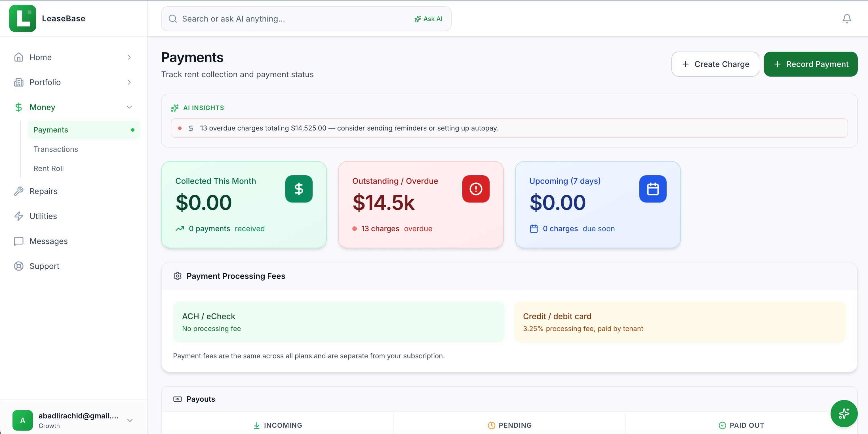Screen dimensions: 868x434
Task: Click the ACH / eCheck fee panel
Action: (339, 322)
